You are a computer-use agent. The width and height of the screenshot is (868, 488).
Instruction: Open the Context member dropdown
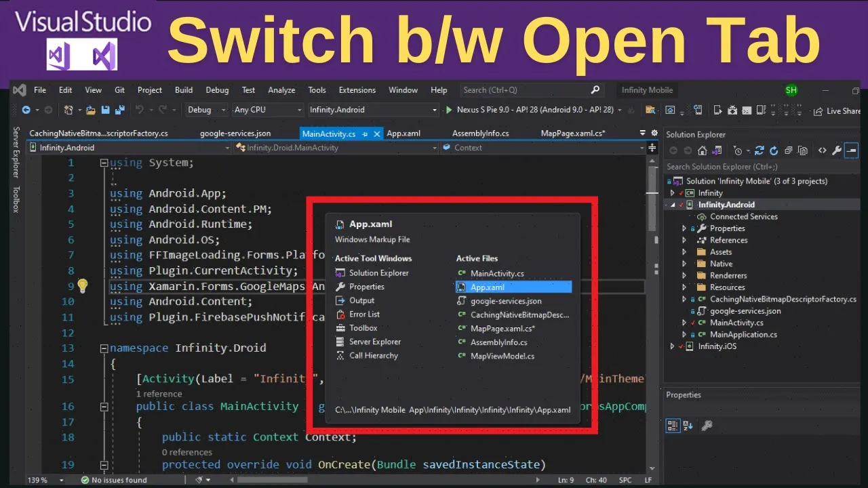543,148
